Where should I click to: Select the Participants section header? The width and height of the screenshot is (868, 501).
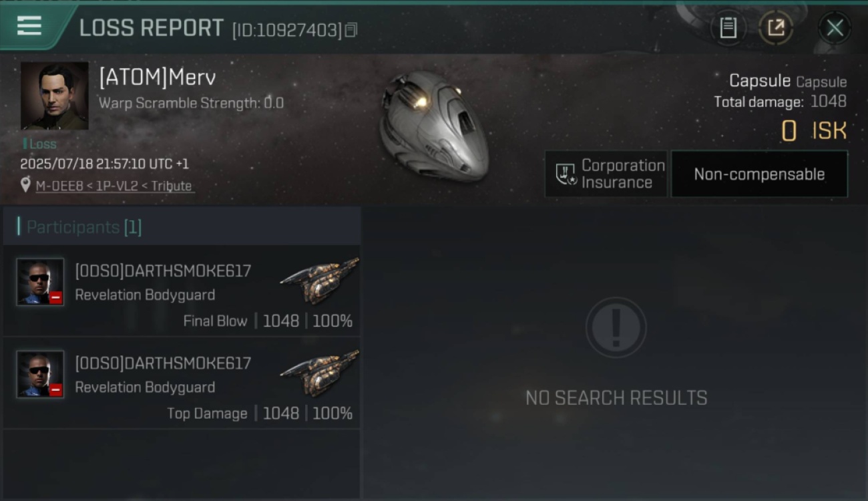[x=182, y=226]
